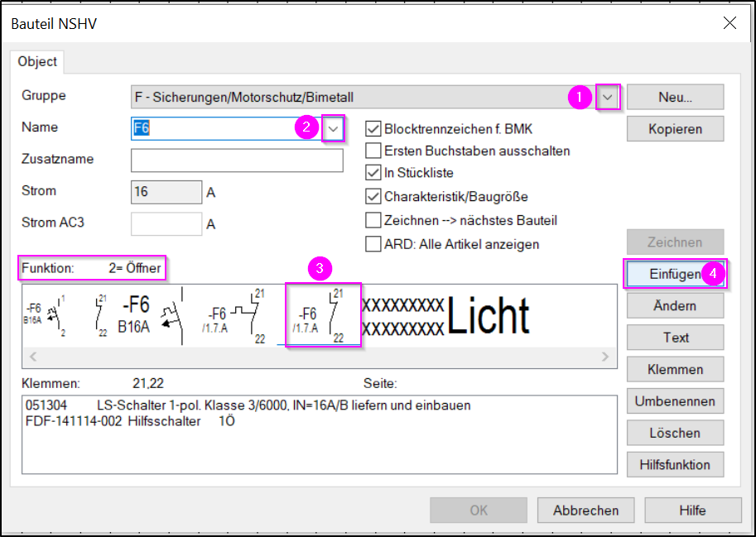This screenshot has width=756, height=537.
Task: Click the Neu... button
Action: (x=675, y=98)
